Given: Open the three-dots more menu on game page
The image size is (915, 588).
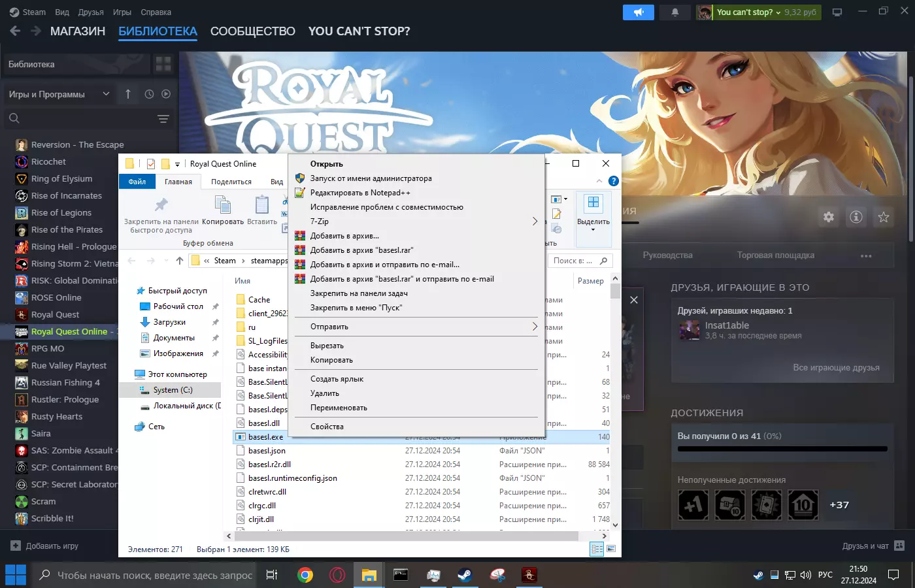Looking at the screenshot, I should click(x=866, y=255).
